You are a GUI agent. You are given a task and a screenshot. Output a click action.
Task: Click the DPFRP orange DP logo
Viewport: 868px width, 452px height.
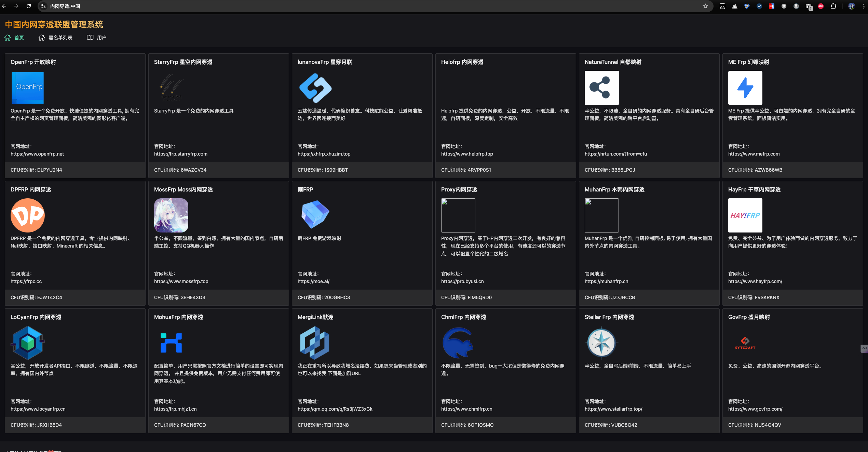(x=28, y=215)
